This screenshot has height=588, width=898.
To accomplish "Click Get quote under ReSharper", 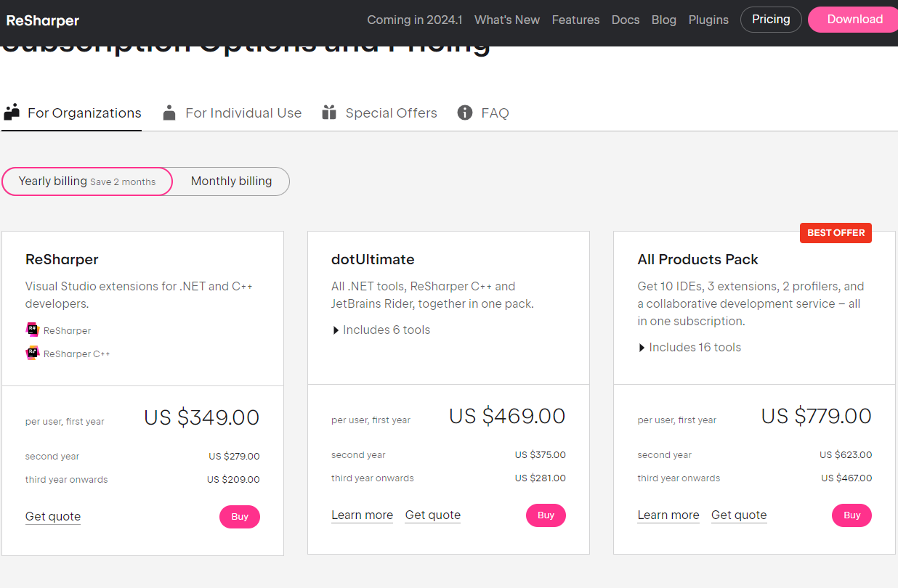I will coord(53,517).
